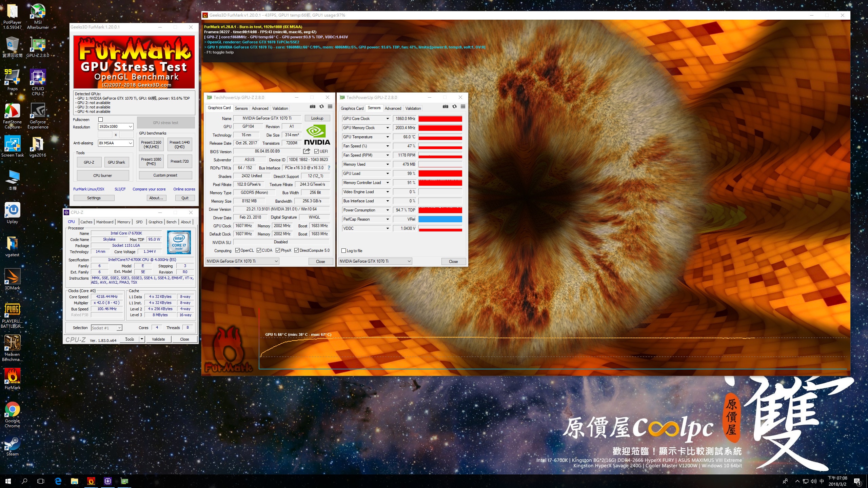Open the CPU-Z Tools dropdown arrow
Screen dimensions: 868x488
[x=142, y=339]
